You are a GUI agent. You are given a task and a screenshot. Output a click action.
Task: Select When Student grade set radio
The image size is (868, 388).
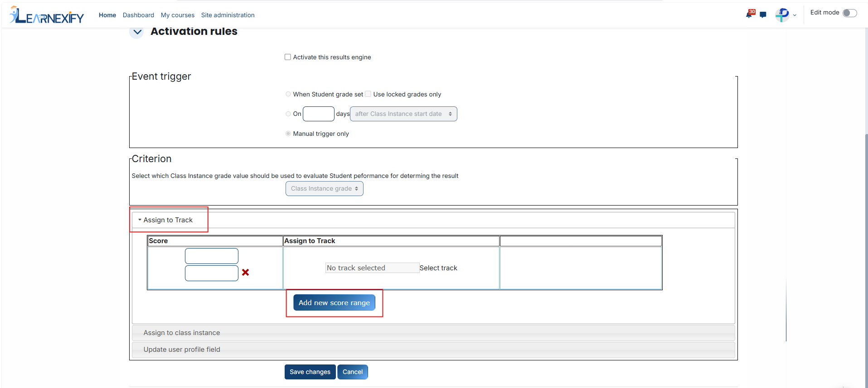point(288,94)
